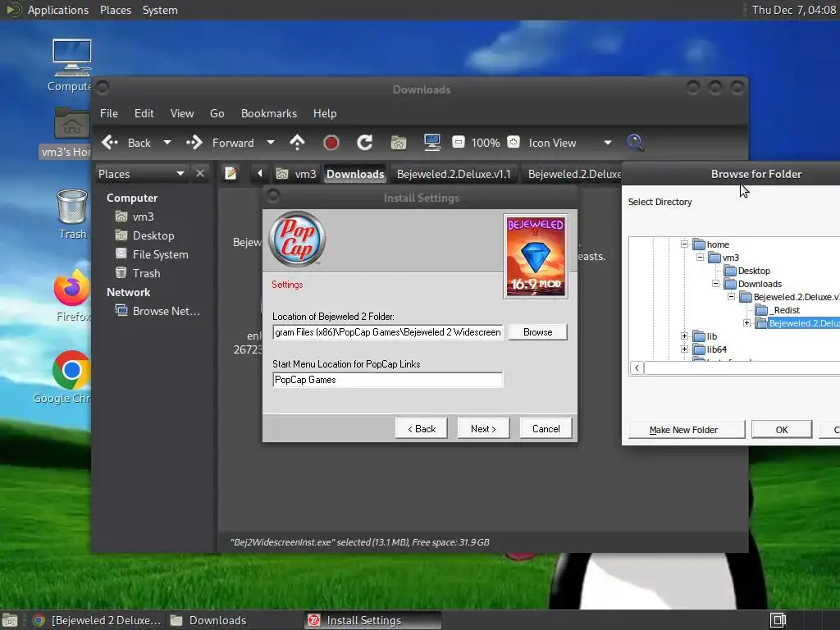Click the Reload icon in toolbar
Screen dimensions: 840x630
click(x=365, y=143)
